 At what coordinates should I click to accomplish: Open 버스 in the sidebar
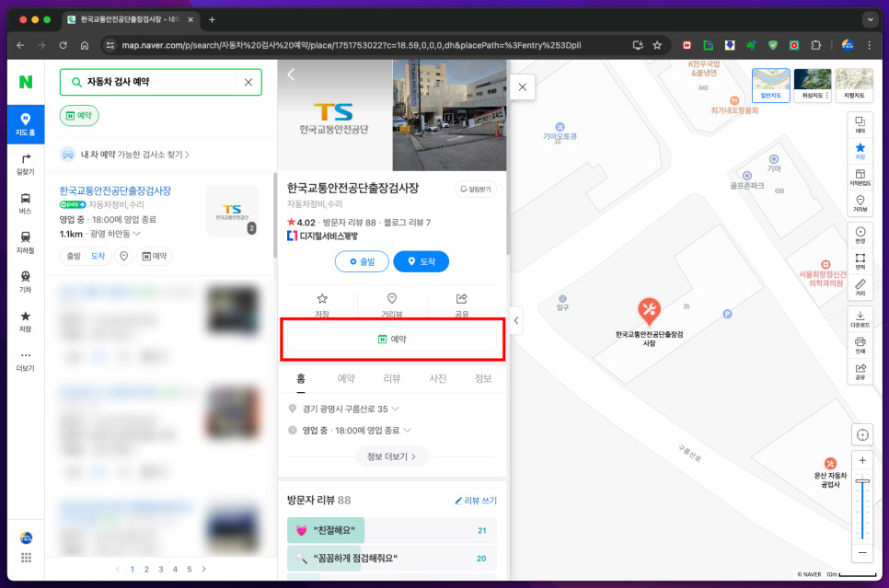26,203
